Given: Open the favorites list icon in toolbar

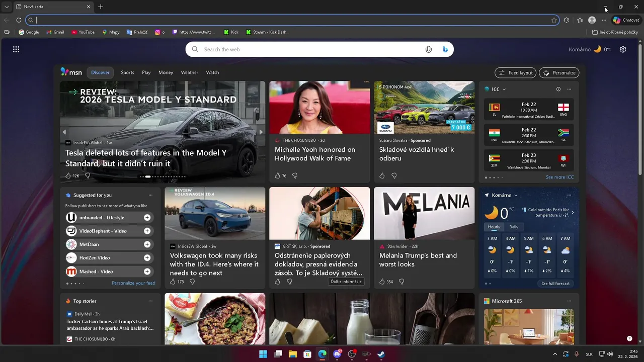Looking at the screenshot, I should 580,20.
